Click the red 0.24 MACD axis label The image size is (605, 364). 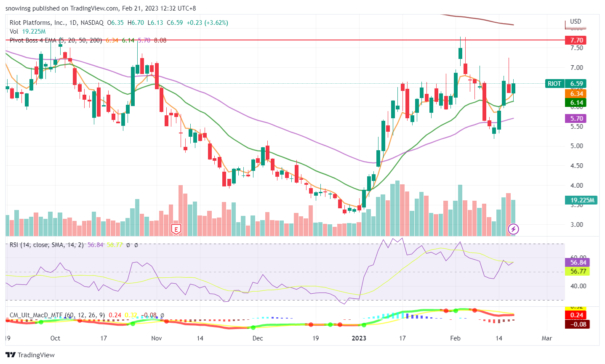(x=576, y=315)
